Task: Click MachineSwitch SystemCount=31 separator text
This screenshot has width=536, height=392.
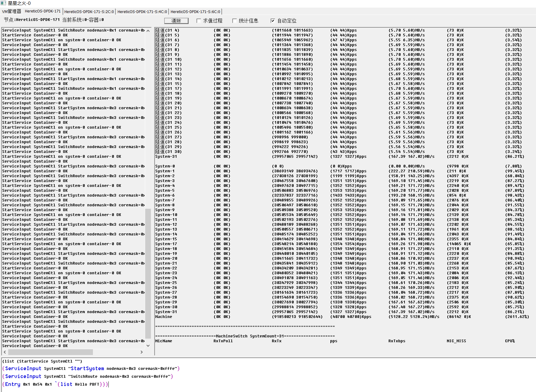Action: [x=250, y=336]
